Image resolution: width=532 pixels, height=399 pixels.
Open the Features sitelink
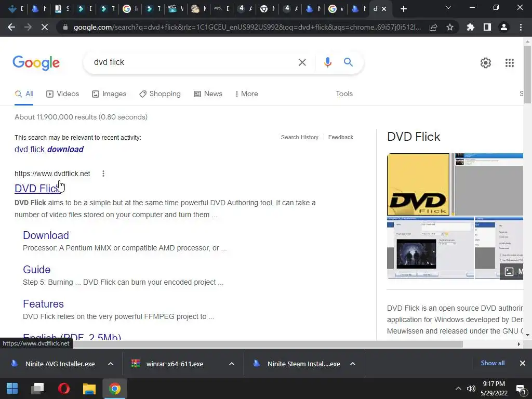(x=43, y=303)
